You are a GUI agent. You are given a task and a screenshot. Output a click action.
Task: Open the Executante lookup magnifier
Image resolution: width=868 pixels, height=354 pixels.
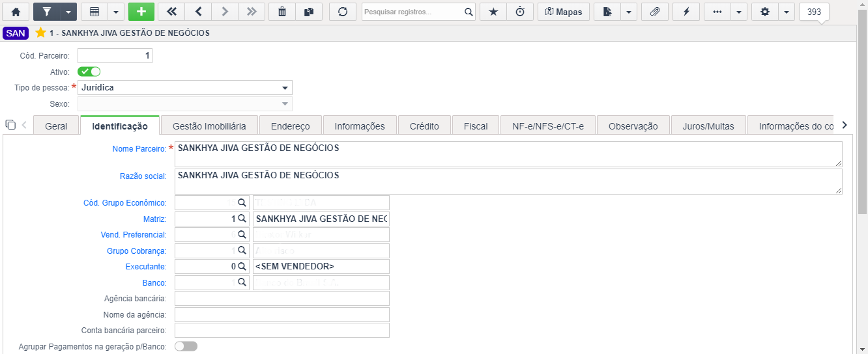pos(241,266)
